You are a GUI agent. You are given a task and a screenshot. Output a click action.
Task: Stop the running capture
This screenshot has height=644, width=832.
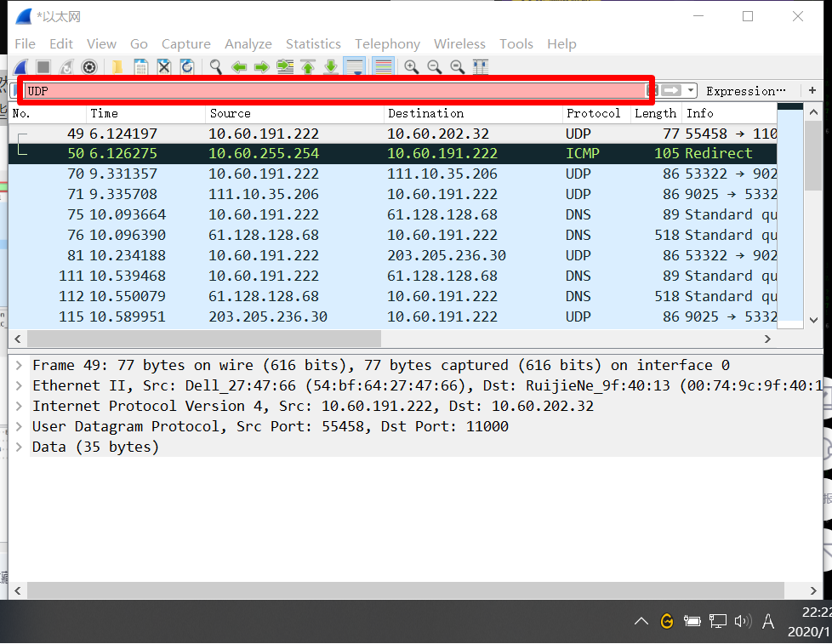[43, 67]
